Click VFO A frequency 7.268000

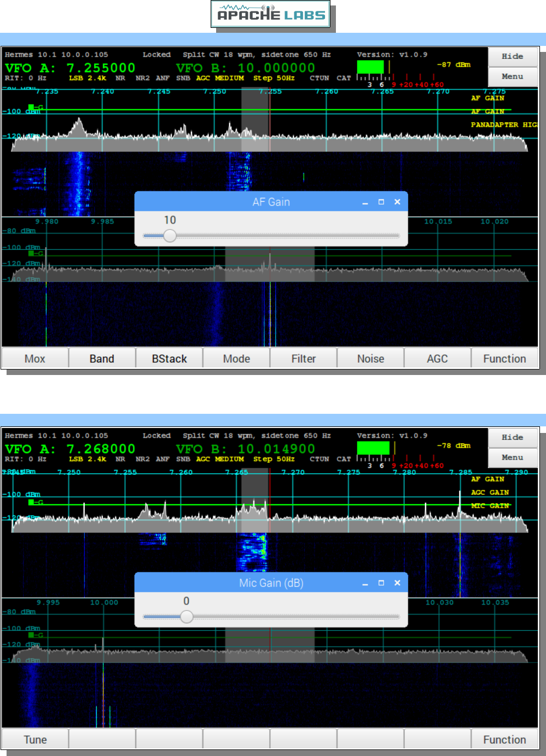(101, 449)
